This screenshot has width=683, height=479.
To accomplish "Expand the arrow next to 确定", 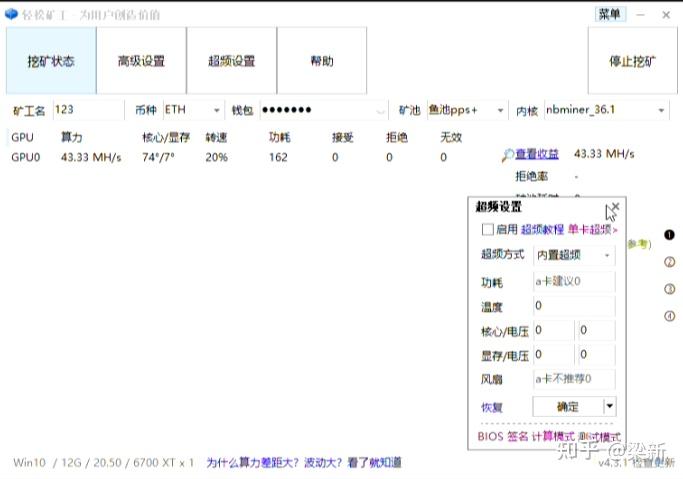I will [x=609, y=406].
